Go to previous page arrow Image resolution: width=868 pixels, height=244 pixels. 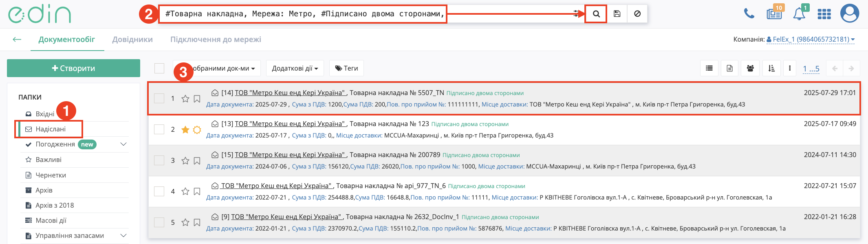pos(835,68)
